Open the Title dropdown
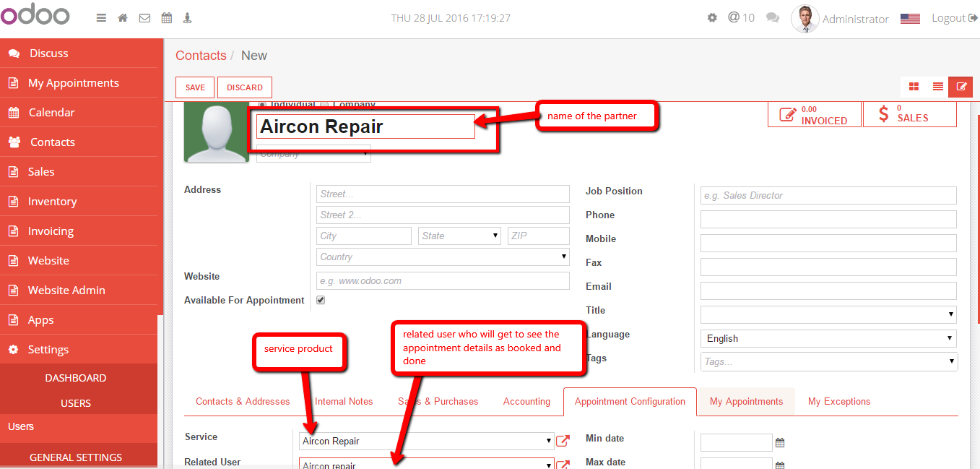Image resolution: width=980 pixels, height=469 pixels. pyautogui.click(x=828, y=314)
